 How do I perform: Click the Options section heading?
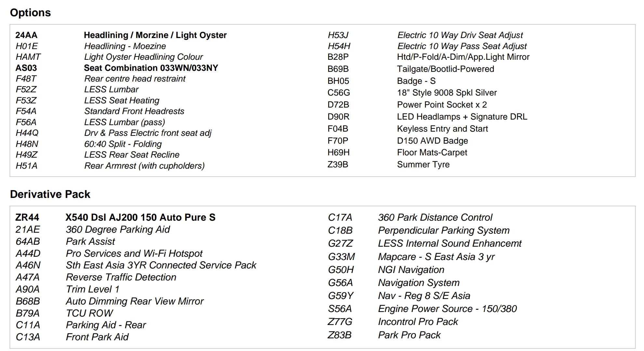(x=30, y=13)
